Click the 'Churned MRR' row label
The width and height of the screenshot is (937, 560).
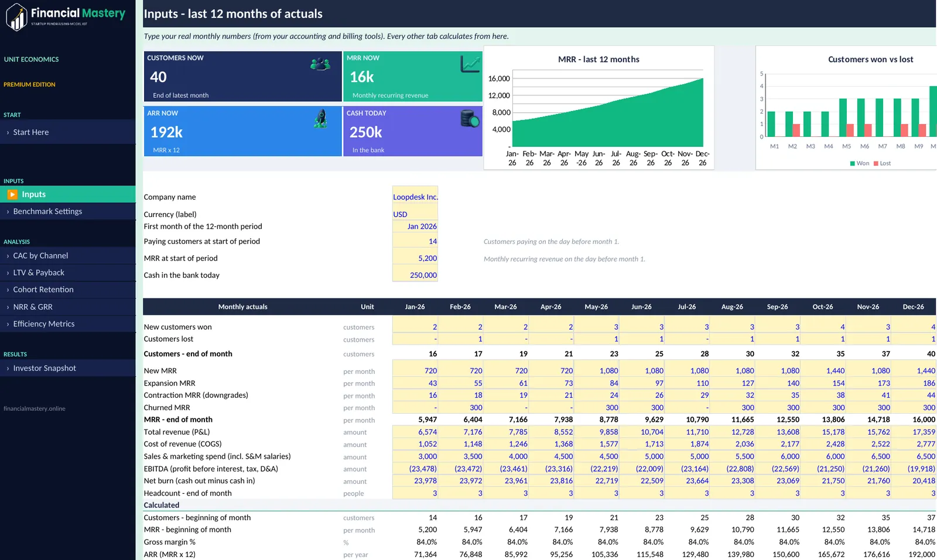click(167, 408)
